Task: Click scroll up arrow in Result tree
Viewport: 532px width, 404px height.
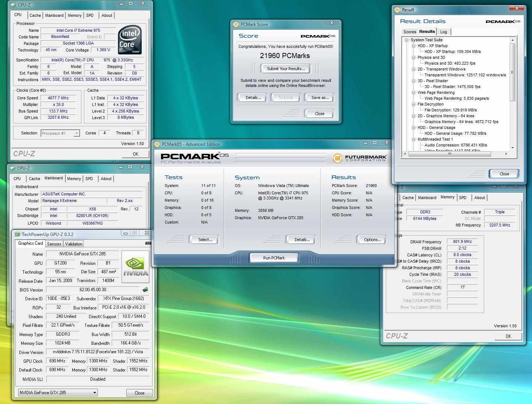Action: [512, 40]
